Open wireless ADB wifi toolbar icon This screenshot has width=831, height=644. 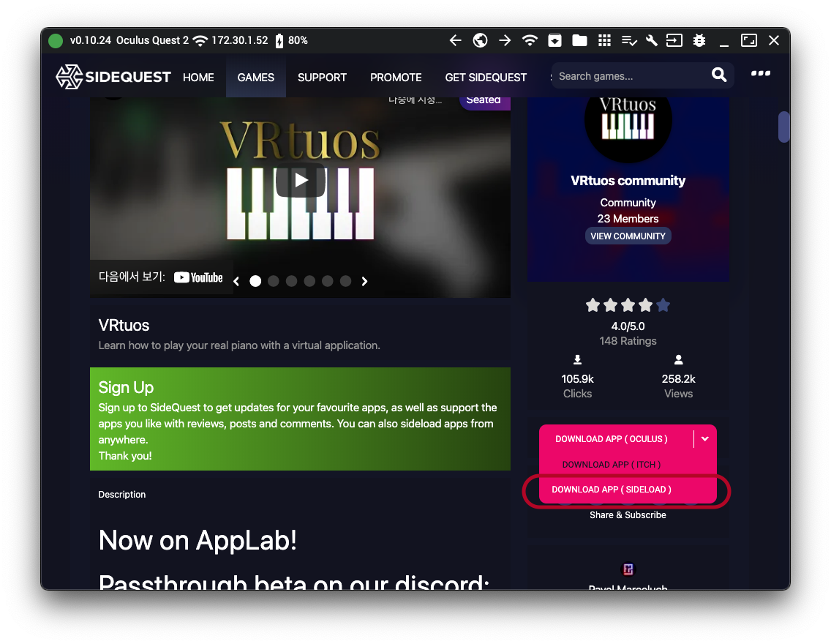click(530, 41)
